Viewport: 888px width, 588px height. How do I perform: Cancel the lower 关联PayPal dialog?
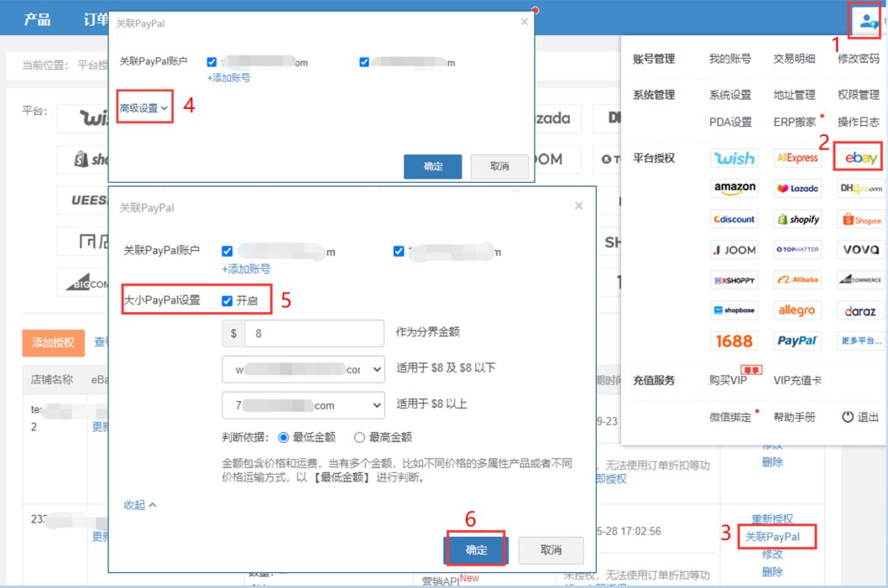click(551, 549)
